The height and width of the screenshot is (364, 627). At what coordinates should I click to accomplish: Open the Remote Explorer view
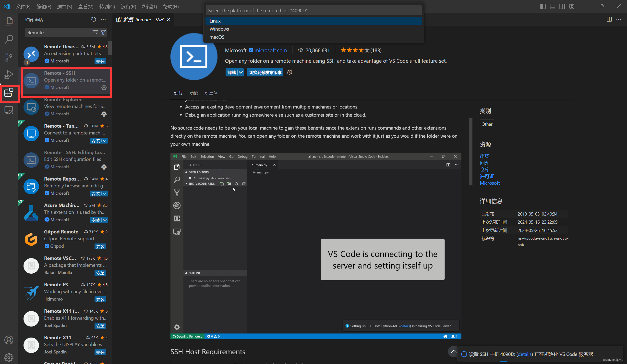[9, 110]
